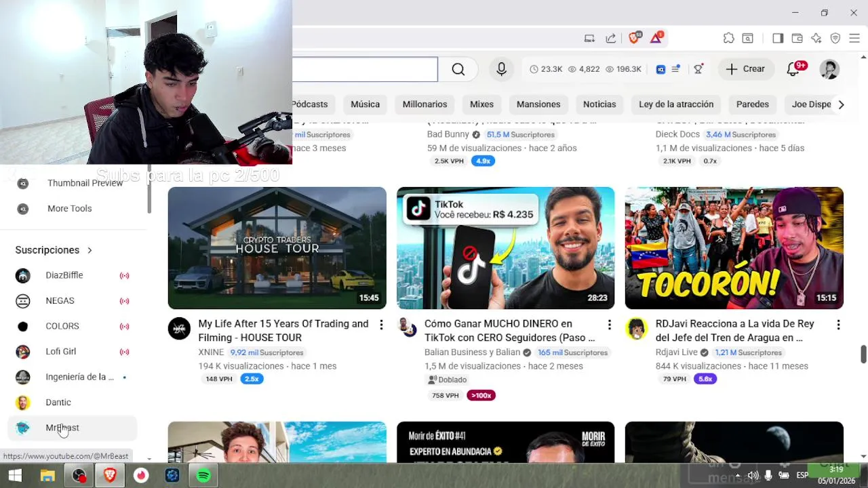This screenshot has width=868, height=488.
Task: Open File Explorer from the taskbar
Action: click(x=47, y=476)
